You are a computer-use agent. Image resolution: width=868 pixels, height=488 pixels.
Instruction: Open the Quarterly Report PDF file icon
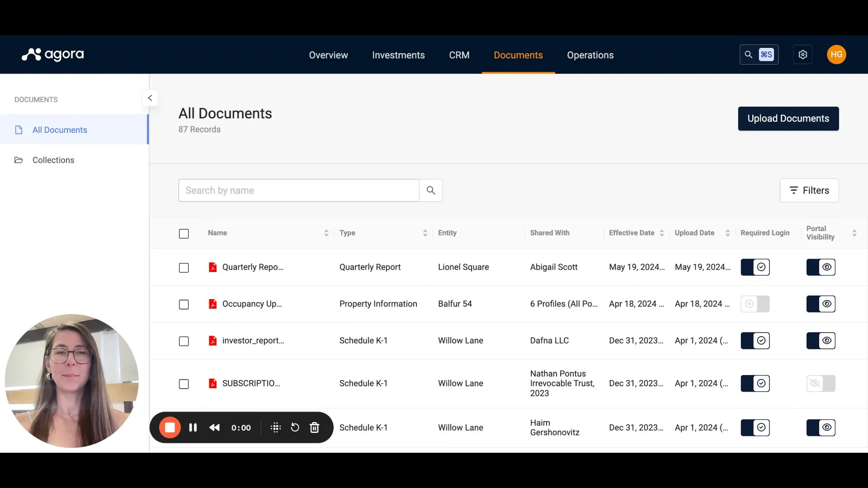click(213, 267)
